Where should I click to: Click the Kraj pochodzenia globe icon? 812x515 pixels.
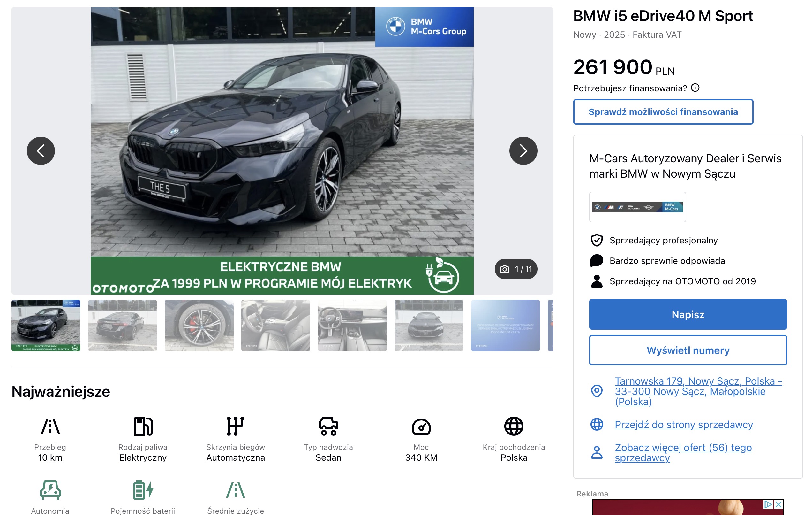tap(514, 426)
